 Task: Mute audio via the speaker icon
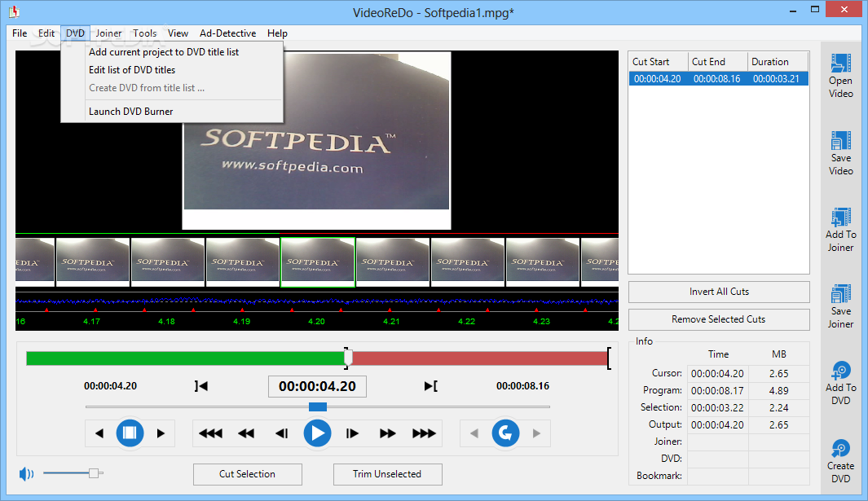tap(26, 474)
